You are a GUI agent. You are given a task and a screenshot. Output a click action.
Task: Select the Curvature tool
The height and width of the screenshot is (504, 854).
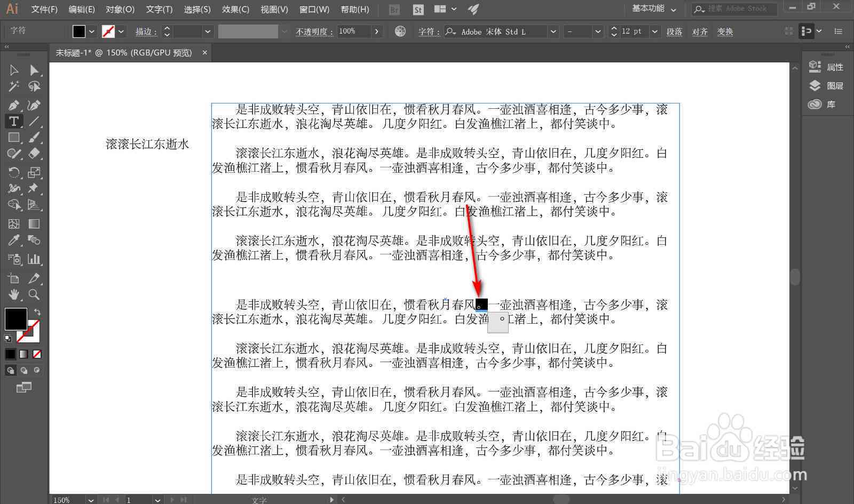point(34,105)
